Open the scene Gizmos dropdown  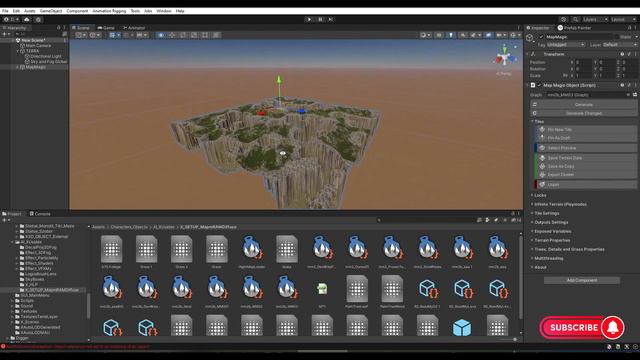click(x=515, y=35)
